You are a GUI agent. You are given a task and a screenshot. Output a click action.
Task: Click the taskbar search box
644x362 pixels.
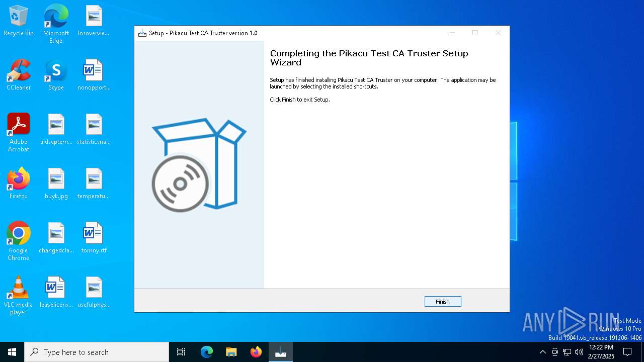point(97,352)
